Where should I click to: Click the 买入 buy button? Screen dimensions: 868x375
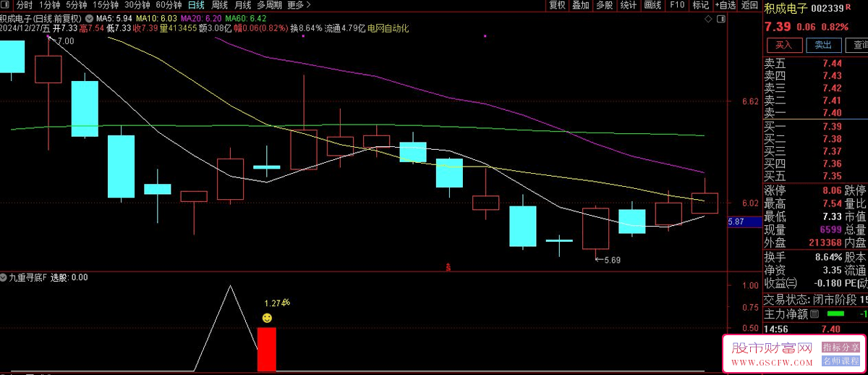click(x=783, y=44)
